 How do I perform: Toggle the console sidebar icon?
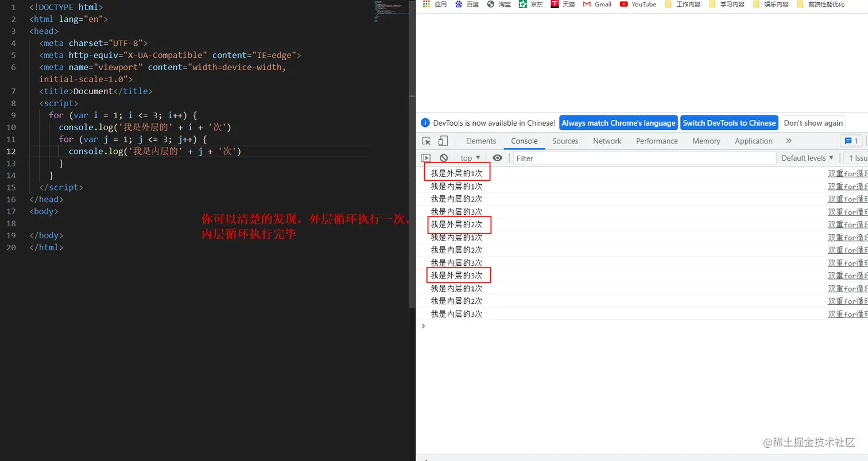click(x=426, y=158)
